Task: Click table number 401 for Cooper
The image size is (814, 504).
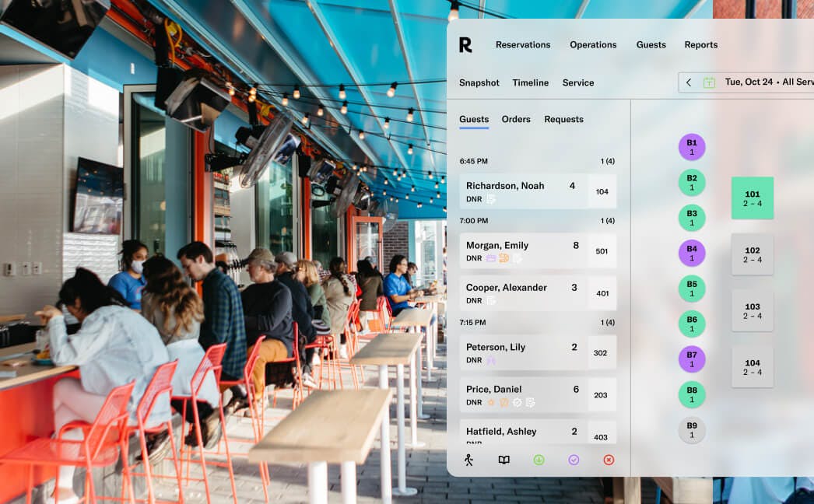Action: (x=602, y=293)
